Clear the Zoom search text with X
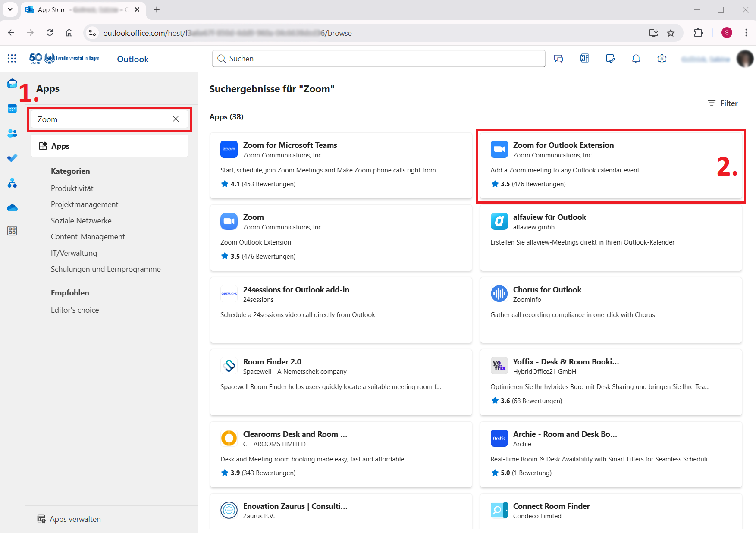 pyautogui.click(x=176, y=119)
